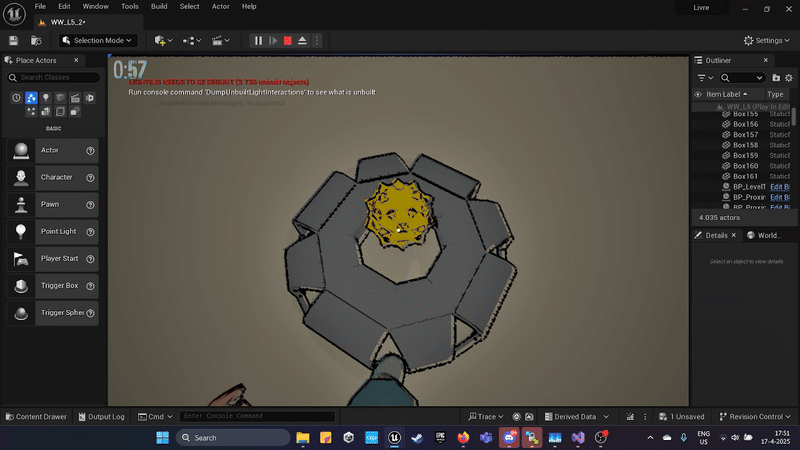Open the cinematics clapperboard toolbar menu

pyautogui.click(x=220, y=41)
